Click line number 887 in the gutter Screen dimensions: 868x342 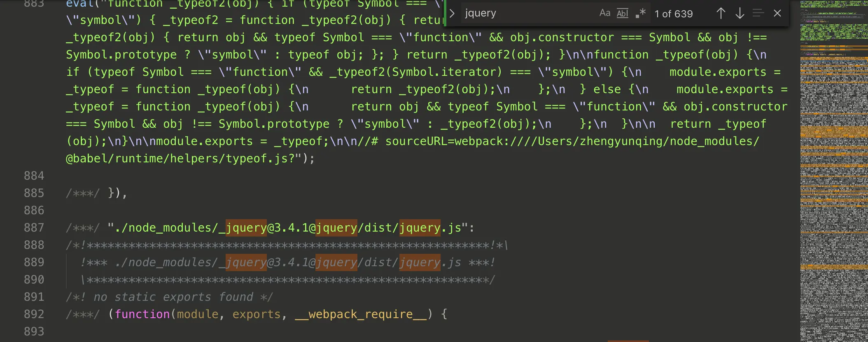[x=34, y=227]
